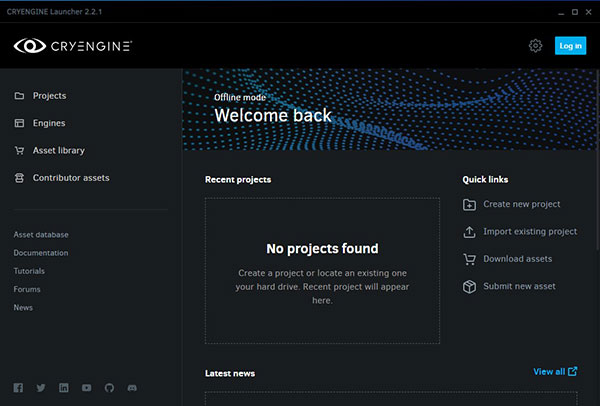Click the Facebook icon in sidebar footer
This screenshot has height=406, width=600.
click(x=18, y=387)
